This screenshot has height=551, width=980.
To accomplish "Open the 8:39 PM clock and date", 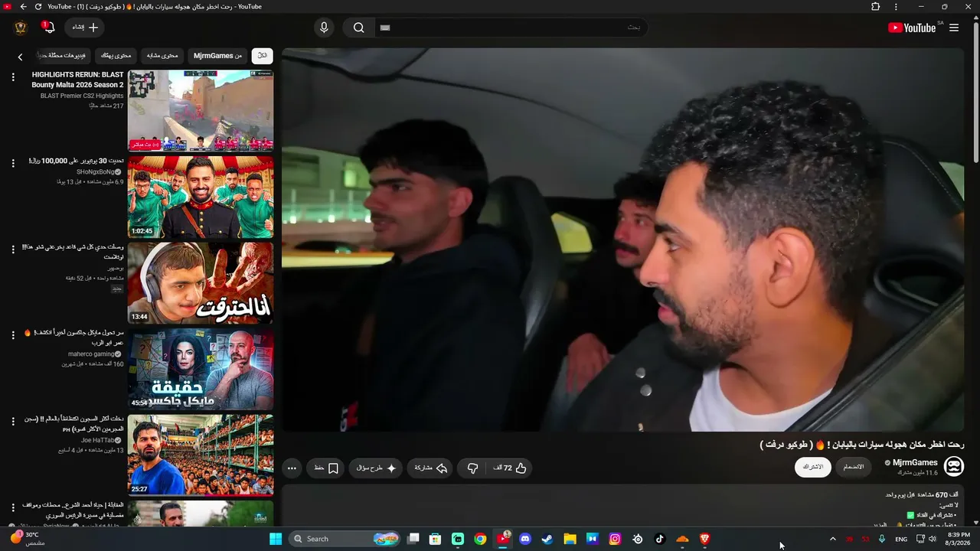I will pos(959,539).
